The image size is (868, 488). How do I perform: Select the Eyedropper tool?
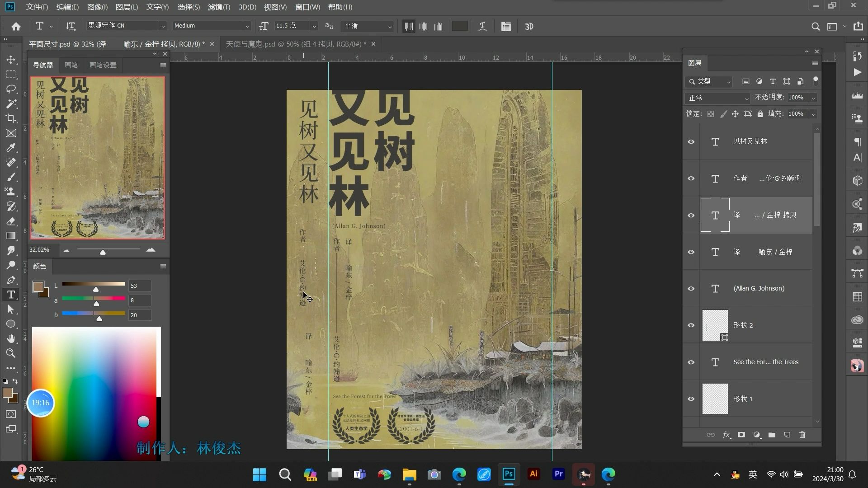11,148
